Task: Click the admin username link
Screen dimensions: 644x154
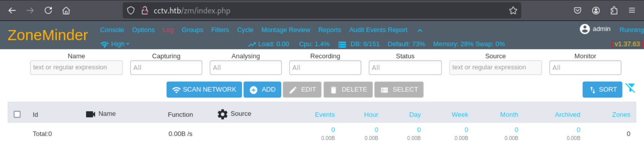Action: click(601, 29)
